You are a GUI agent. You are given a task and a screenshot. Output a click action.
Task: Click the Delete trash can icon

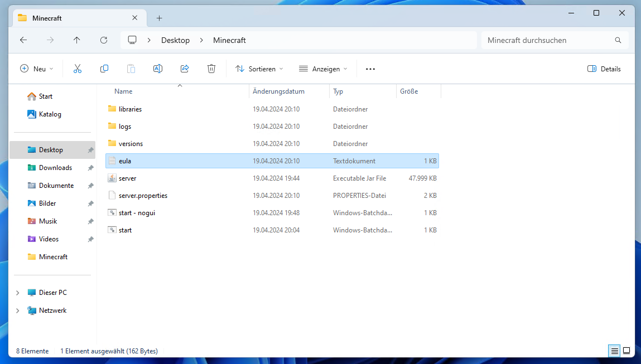pos(211,69)
